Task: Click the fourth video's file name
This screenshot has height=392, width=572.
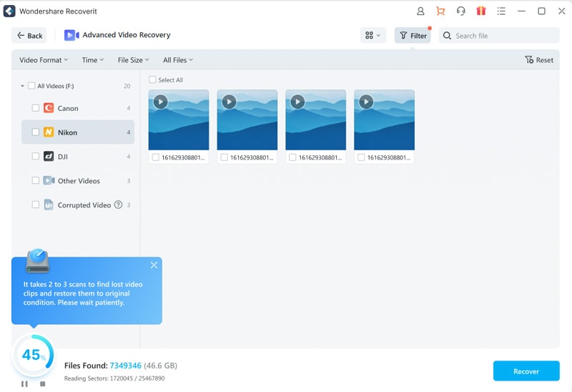Action: [x=389, y=157]
